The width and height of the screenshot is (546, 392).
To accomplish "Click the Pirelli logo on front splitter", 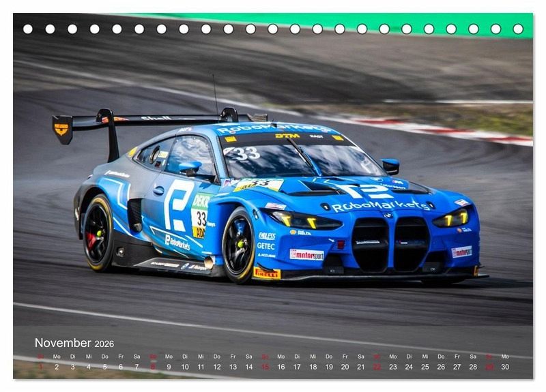I will point(267,273).
